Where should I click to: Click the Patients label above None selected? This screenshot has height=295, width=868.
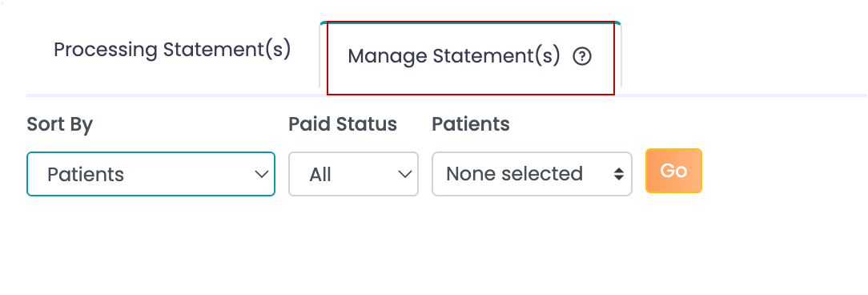pyautogui.click(x=471, y=124)
